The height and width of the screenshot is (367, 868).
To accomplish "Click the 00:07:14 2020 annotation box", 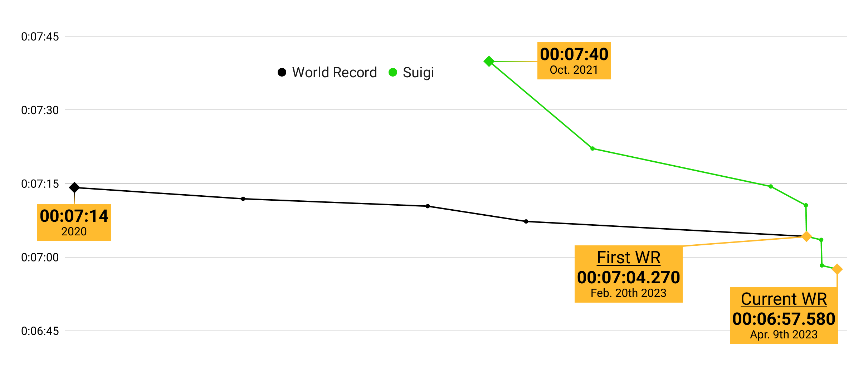I will [x=74, y=222].
